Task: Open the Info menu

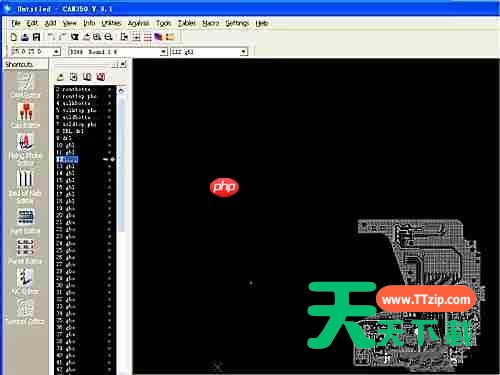Action: click(89, 23)
